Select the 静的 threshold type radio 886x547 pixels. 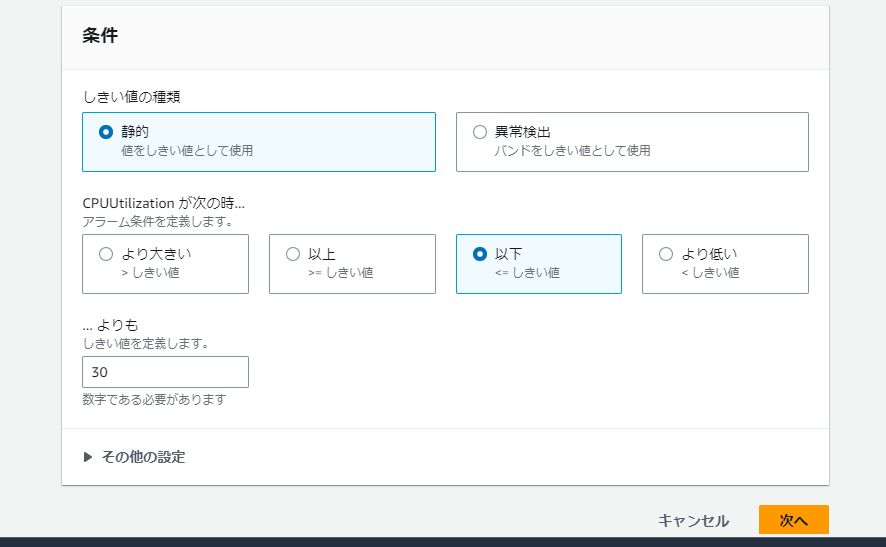click(x=106, y=132)
